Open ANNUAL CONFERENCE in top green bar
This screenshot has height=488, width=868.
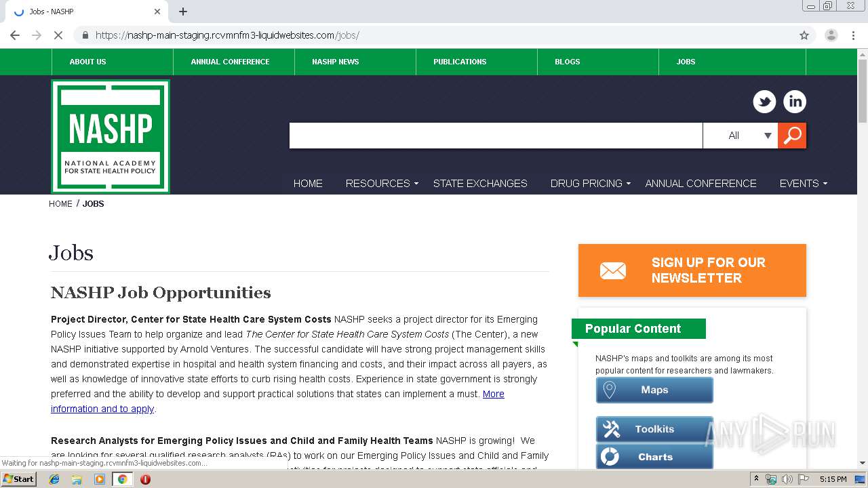(x=230, y=62)
